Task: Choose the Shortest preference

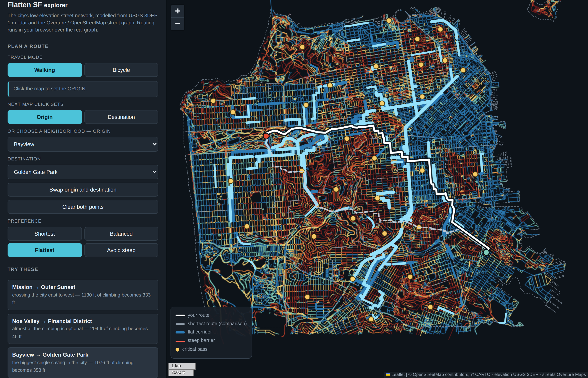Action: coord(45,234)
